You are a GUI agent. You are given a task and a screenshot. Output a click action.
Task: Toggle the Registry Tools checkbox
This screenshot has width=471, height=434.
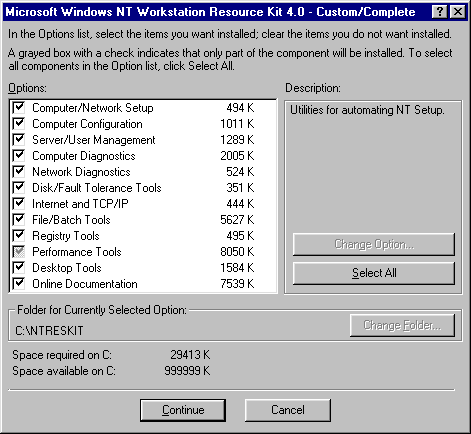tap(19, 236)
